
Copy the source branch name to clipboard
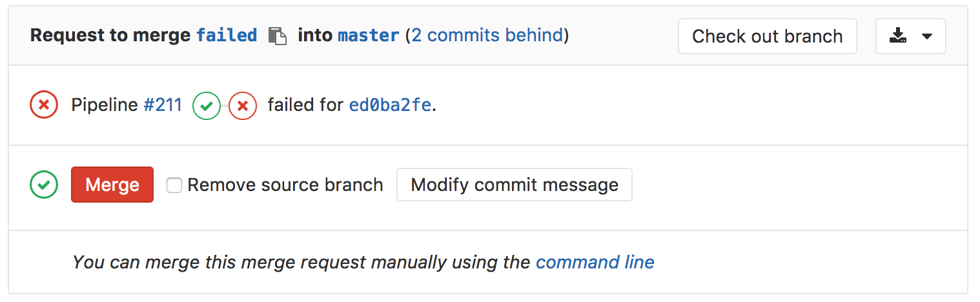click(277, 36)
